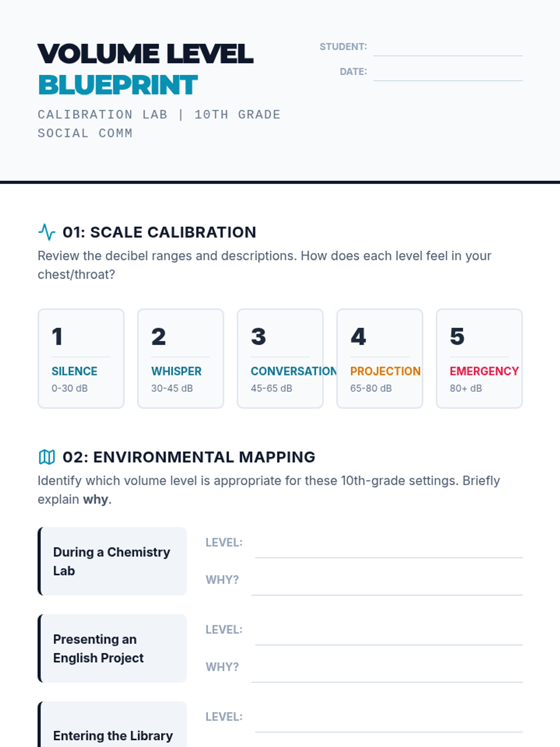Click the pulse icon beside Scale Calibration
The image size is (560, 747).
point(47,232)
